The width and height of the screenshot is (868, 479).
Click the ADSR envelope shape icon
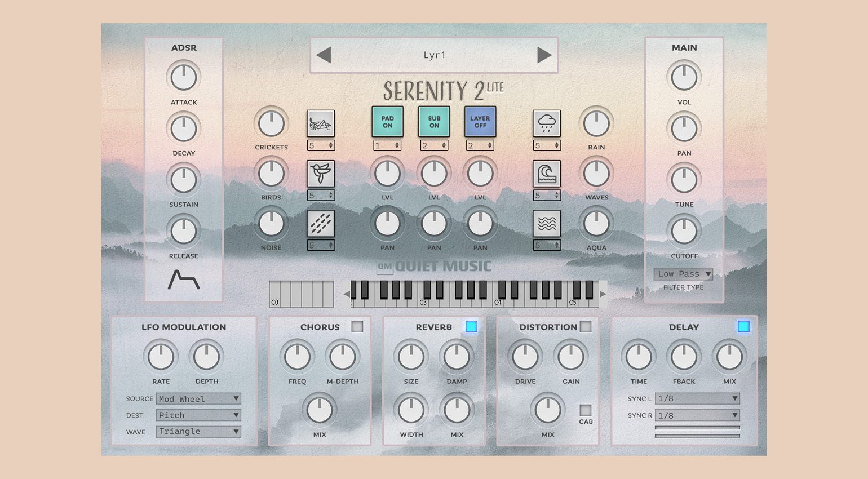pos(184,280)
